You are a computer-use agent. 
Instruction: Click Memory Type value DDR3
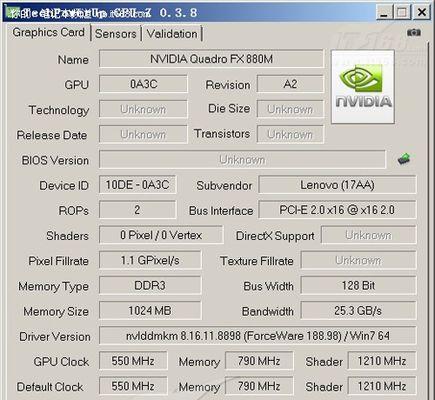click(150, 286)
